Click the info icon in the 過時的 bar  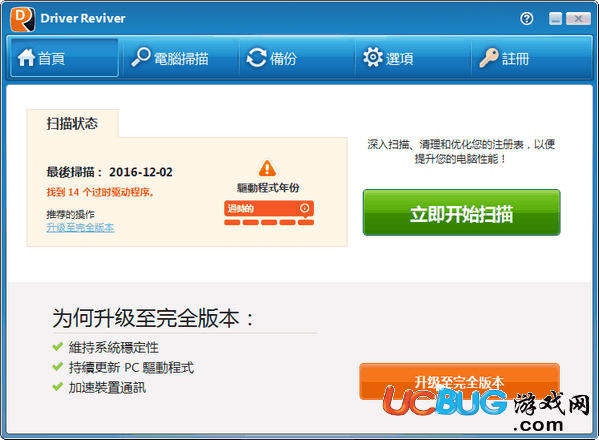(x=304, y=208)
